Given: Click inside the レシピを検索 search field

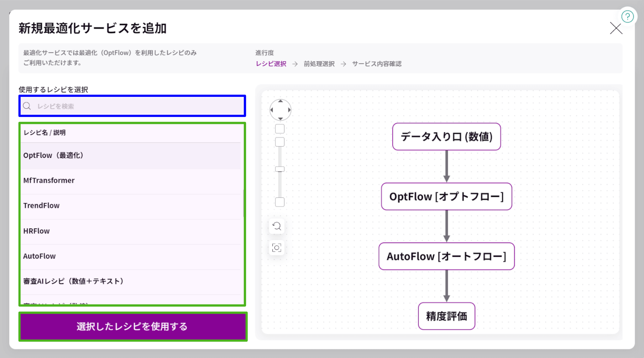Looking at the screenshot, I should pos(125,106).
